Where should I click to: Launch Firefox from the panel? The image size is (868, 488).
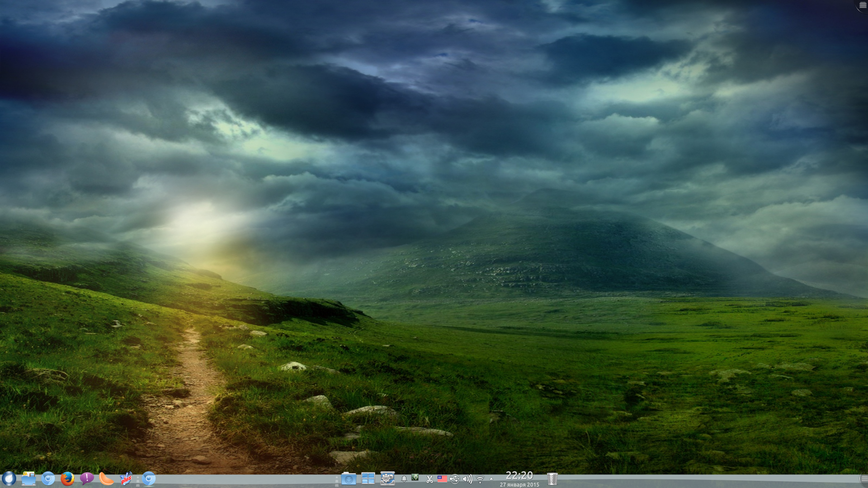pyautogui.click(x=67, y=479)
